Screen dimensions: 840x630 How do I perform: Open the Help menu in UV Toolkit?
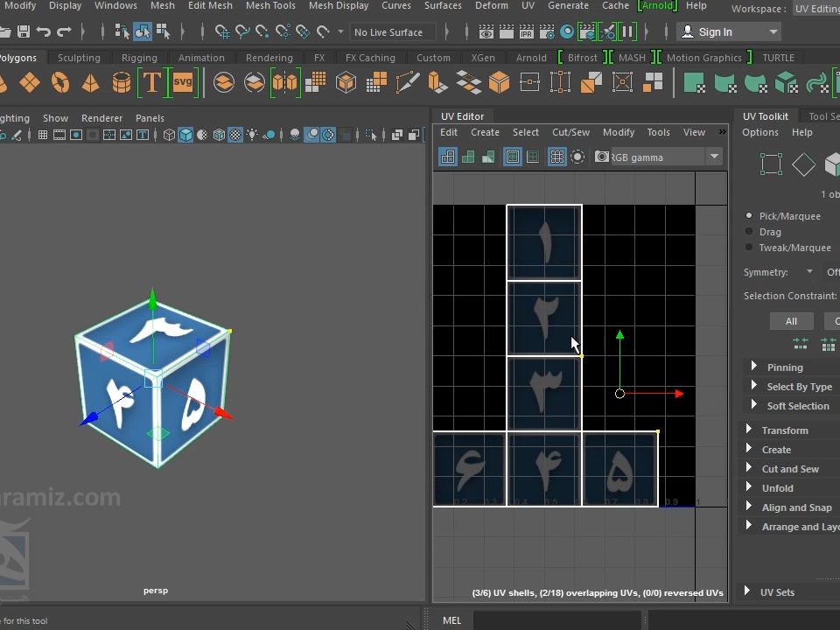(x=802, y=132)
